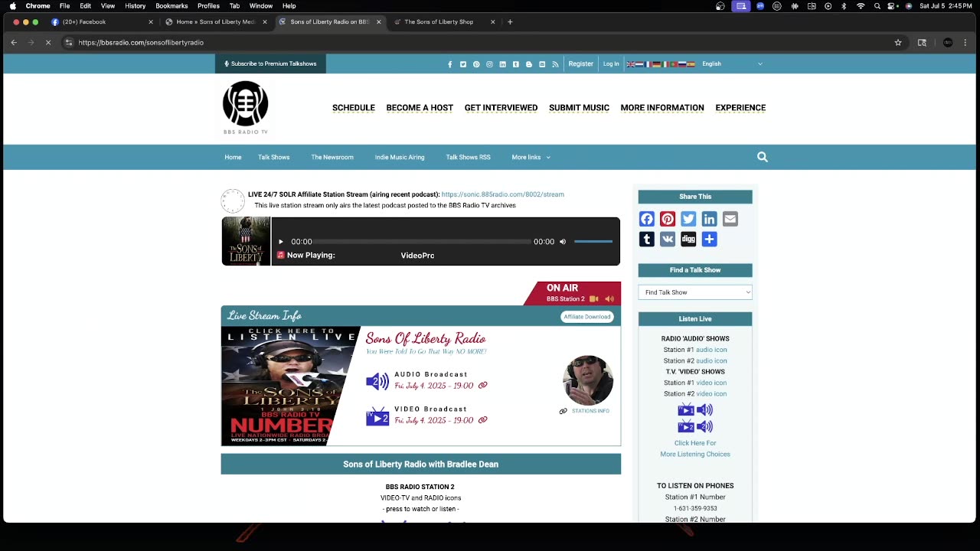The width and height of the screenshot is (980, 551).
Task: Open more share options plus icon
Action: [x=709, y=240]
